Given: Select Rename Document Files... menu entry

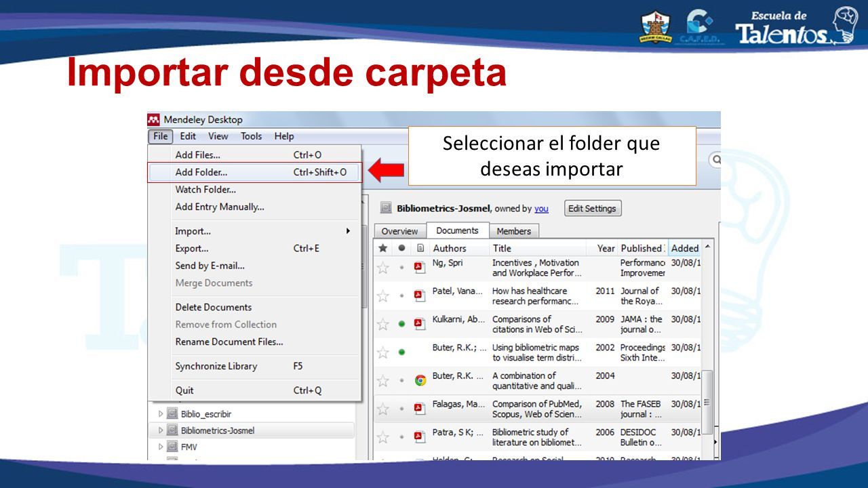Looking at the screenshot, I should (255, 342).
